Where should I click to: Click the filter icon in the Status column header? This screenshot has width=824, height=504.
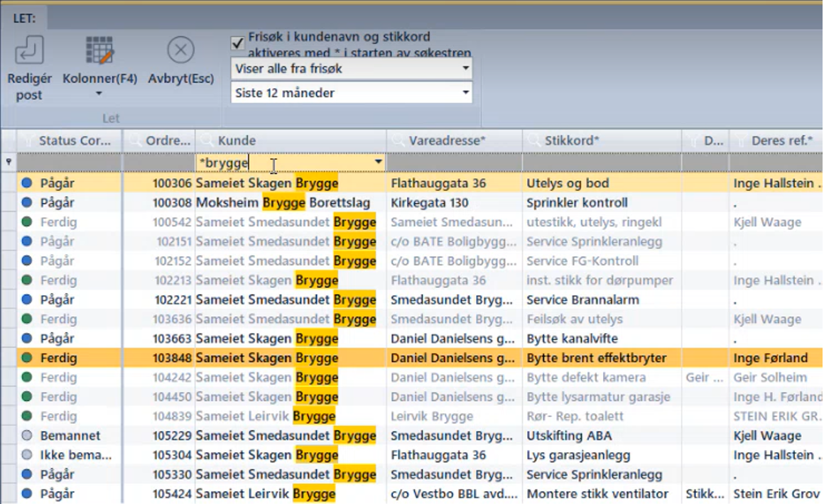(28, 141)
